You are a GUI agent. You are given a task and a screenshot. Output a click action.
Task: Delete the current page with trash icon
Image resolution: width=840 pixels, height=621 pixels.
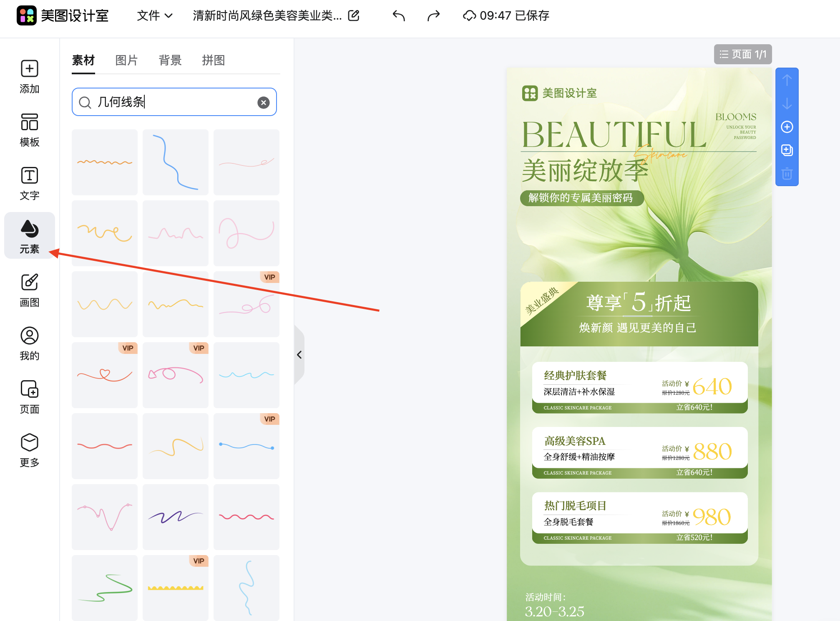[787, 174]
